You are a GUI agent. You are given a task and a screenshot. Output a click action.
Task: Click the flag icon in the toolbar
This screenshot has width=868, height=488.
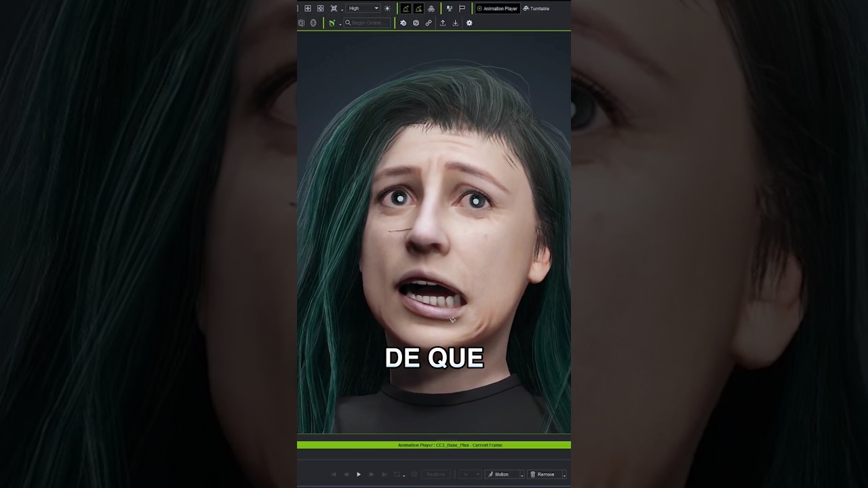(x=462, y=8)
